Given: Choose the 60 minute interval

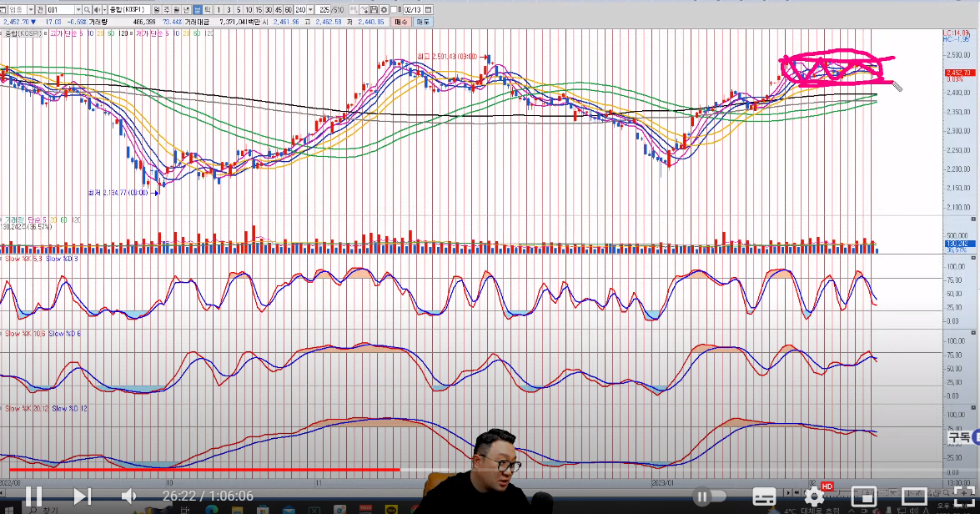Looking at the screenshot, I should [288, 10].
